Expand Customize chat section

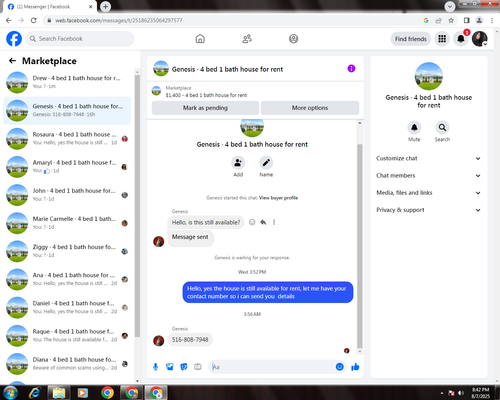tap(429, 158)
